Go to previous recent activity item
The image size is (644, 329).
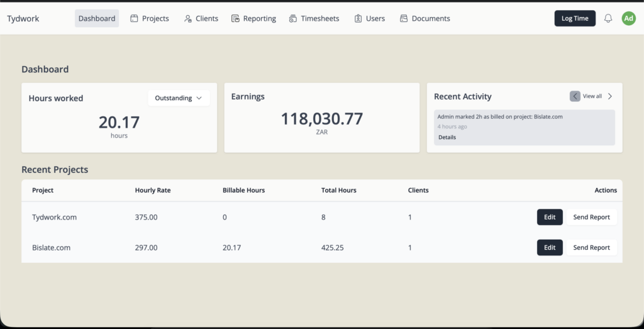coord(575,96)
